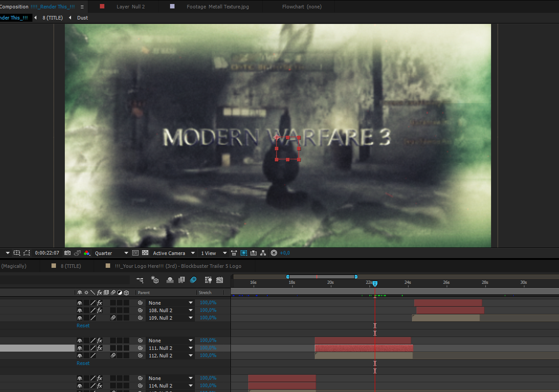Open parent dropdown showing 109. Null 2
Viewport: 559px width, 392px height.
tap(170, 318)
